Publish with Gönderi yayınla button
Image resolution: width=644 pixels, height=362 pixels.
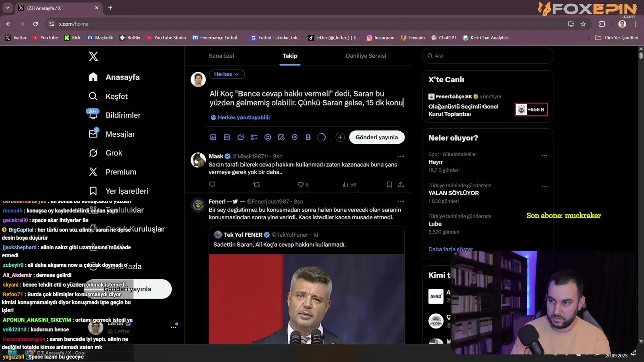(x=377, y=137)
